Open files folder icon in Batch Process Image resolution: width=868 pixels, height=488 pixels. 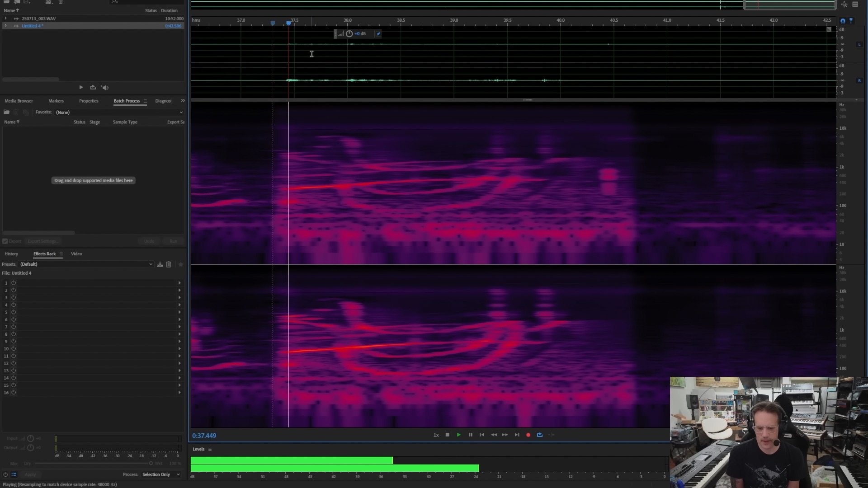[x=6, y=112]
